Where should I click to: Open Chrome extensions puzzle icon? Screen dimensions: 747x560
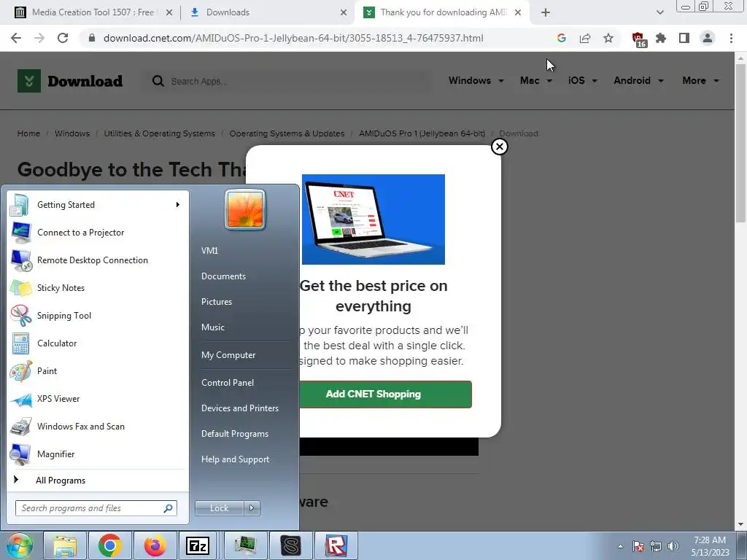pyautogui.click(x=661, y=38)
